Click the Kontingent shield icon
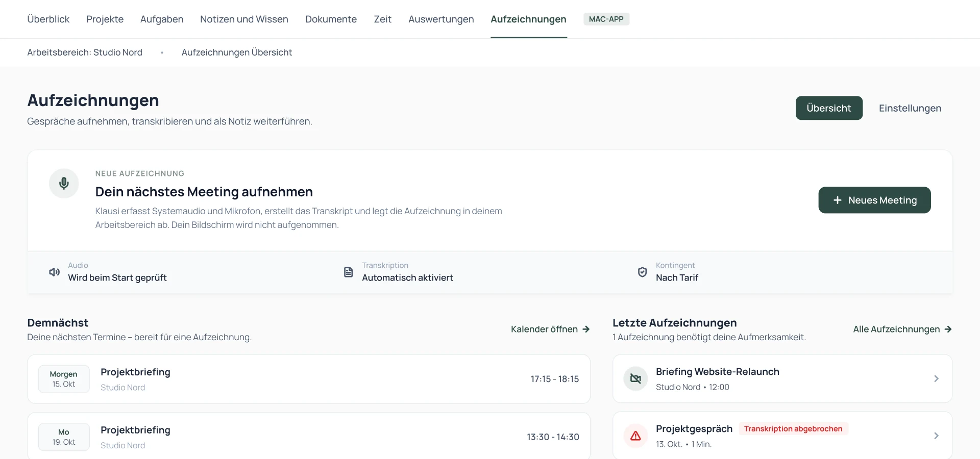The width and height of the screenshot is (980, 459). pyautogui.click(x=642, y=272)
